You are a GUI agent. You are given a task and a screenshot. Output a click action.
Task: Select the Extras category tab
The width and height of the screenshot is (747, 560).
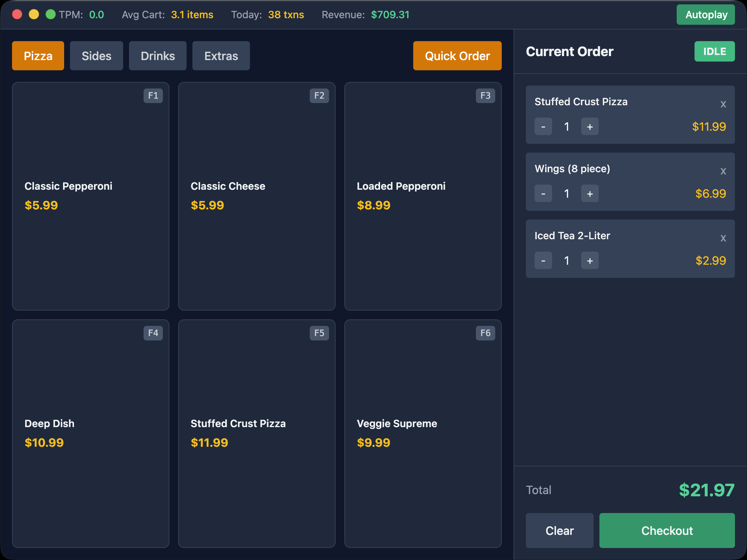point(221,56)
